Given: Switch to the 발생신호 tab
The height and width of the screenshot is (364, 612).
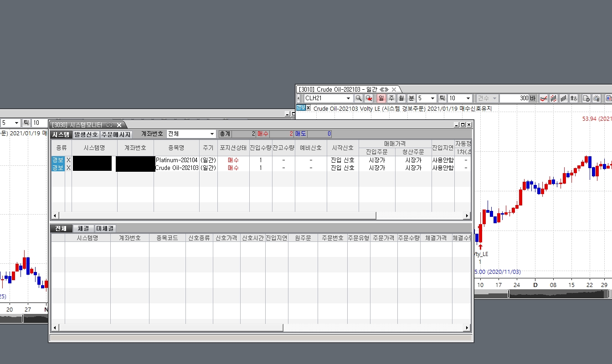Looking at the screenshot, I should tap(86, 134).
